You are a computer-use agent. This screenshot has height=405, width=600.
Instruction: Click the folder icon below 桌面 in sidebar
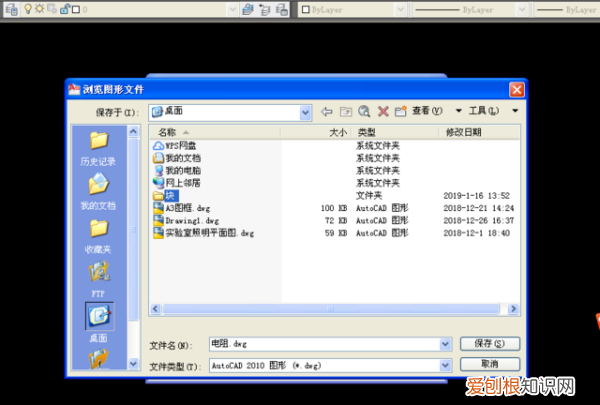pos(98,358)
